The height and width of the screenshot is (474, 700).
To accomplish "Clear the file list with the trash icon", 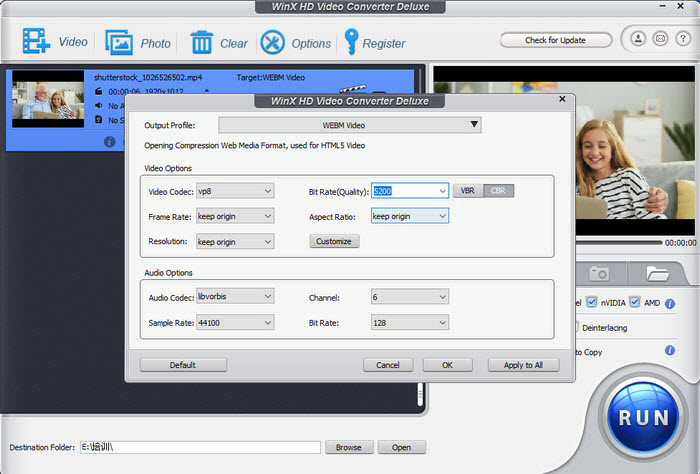I will tap(201, 42).
